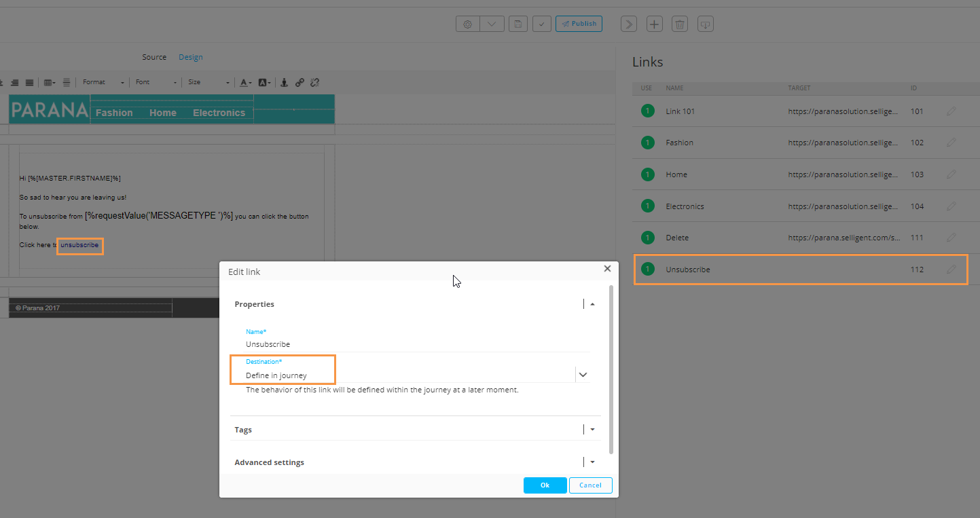Switch to the Source tab
This screenshot has height=518, width=980.
pyautogui.click(x=154, y=57)
